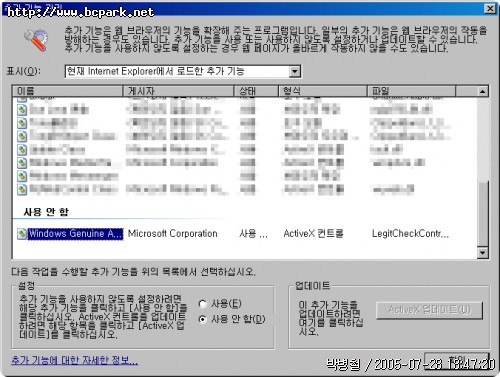
Task: Click the 확인 OK button at bottom right
Action: [x=457, y=360]
